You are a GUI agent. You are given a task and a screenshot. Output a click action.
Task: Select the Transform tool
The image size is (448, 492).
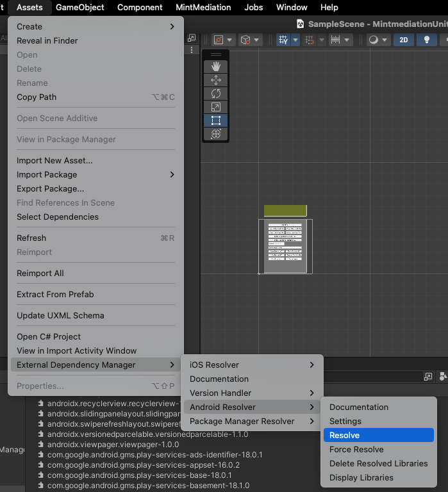(x=216, y=134)
